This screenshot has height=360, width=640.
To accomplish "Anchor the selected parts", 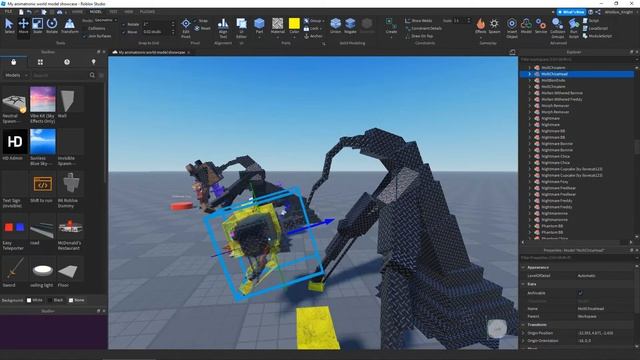I will click(x=313, y=36).
